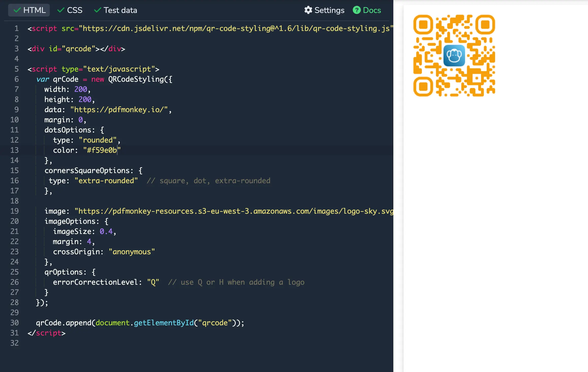Open the Docs link
The height and width of the screenshot is (372, 588).
coord(367,10)
